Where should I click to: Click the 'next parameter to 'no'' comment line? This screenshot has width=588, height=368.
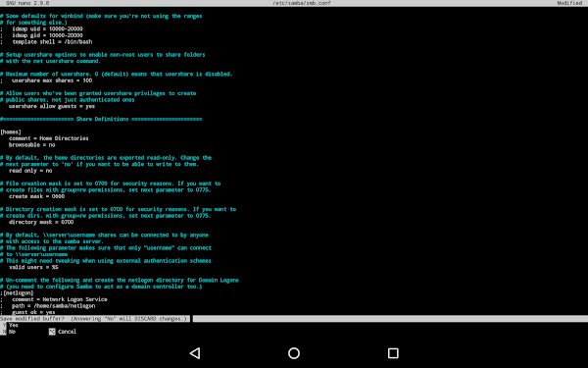[x=99, y=164]
